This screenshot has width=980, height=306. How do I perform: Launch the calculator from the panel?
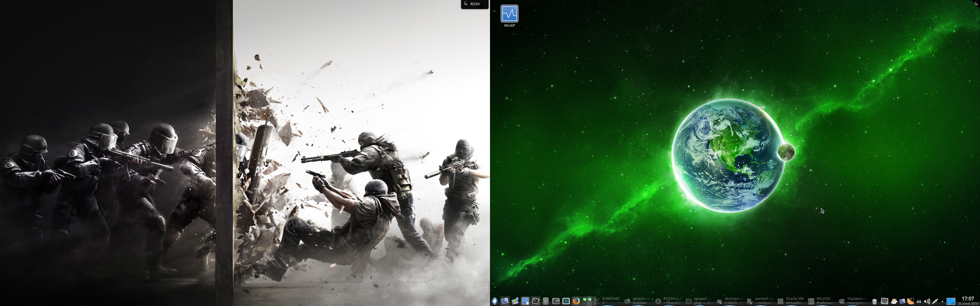click(x=545, y=301)
